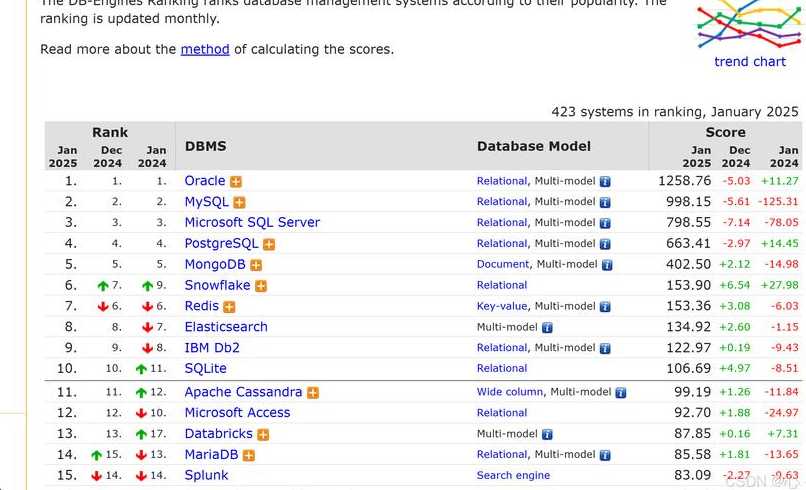Image resolution: width=806 pixels, height=490 pixels.
Task: Click 'Relational' model link in Oracle row
Action: point(502,181)
